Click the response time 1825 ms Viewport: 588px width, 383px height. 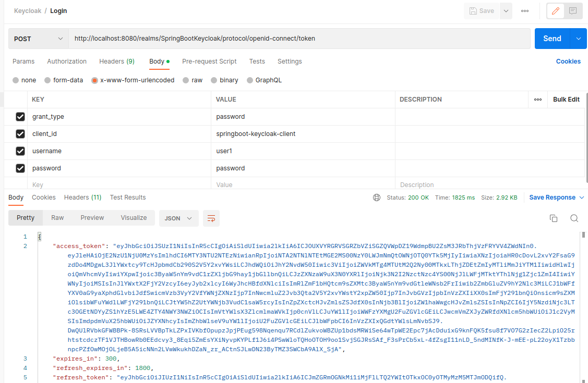coord(463,197)
